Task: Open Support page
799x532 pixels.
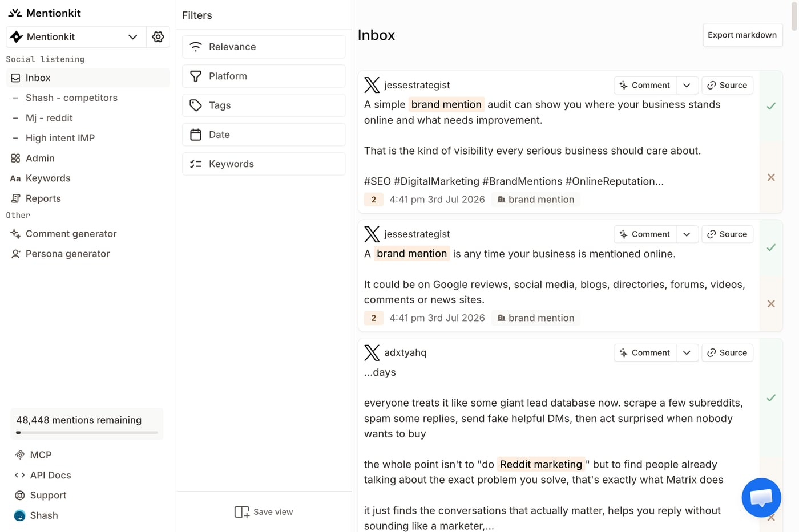Action: 48,496
